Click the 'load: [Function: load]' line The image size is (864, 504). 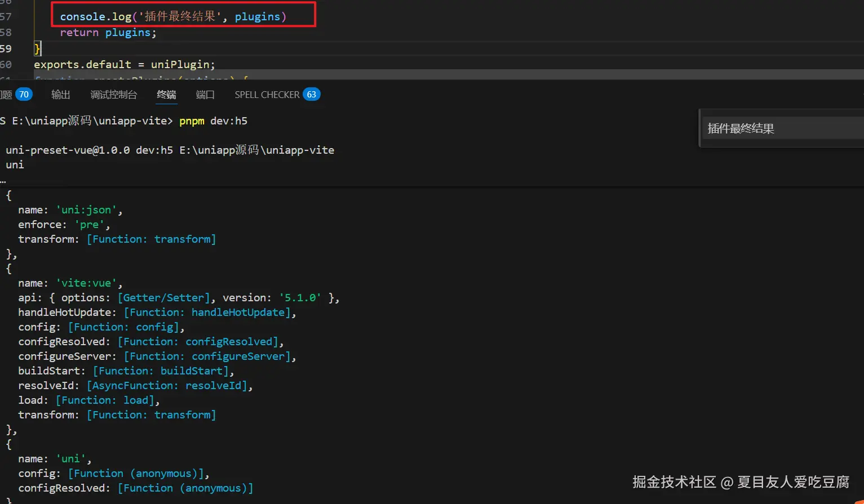89,400
